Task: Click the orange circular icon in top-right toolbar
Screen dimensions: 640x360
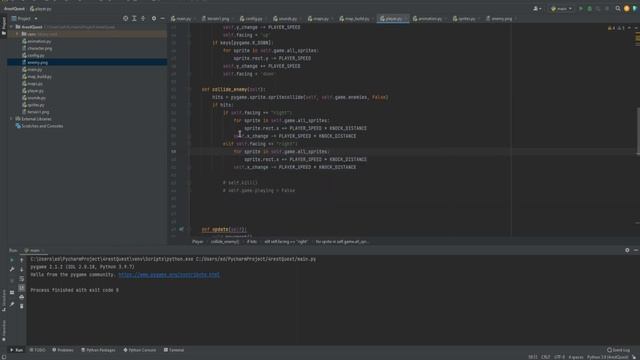Action: click(627, 9)
